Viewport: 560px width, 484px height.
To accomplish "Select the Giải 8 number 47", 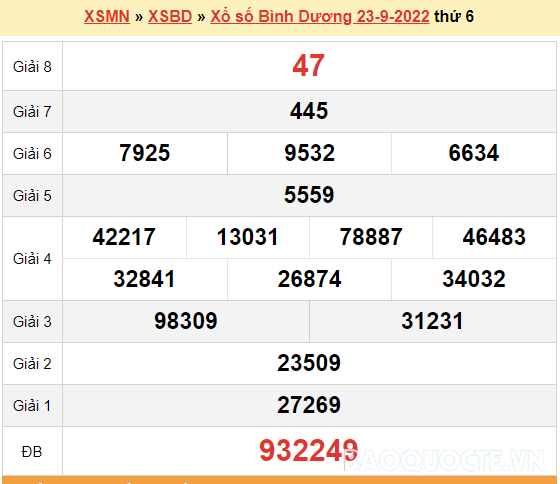I will pos(309,66).
